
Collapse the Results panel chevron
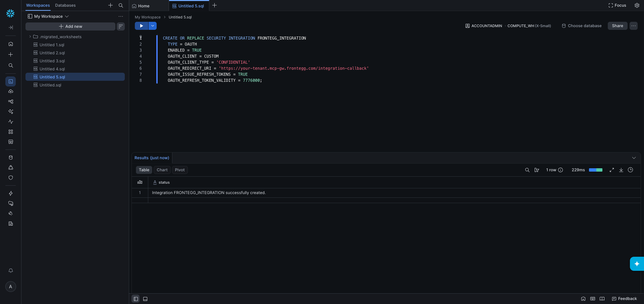tap(634, 158)
